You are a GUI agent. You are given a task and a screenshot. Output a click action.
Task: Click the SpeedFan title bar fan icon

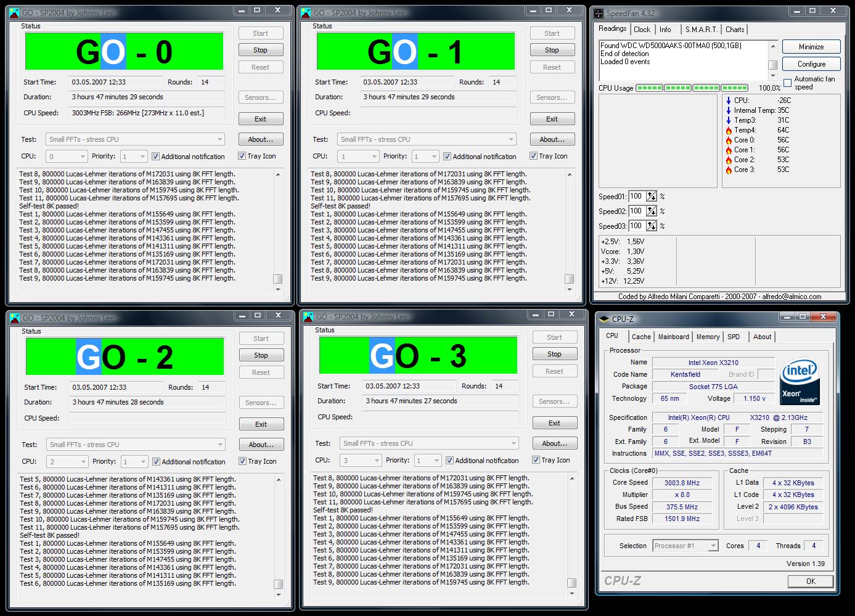click(599, 13)
